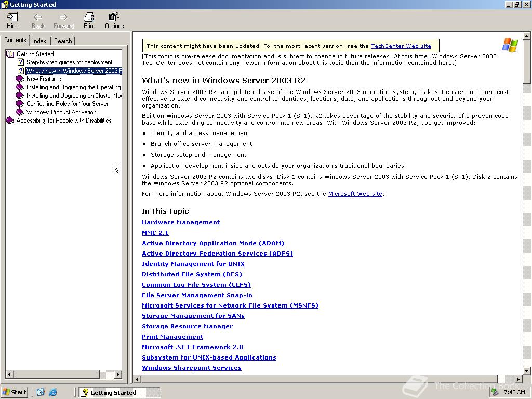Click the contents tree scroll left arrow

9,374
